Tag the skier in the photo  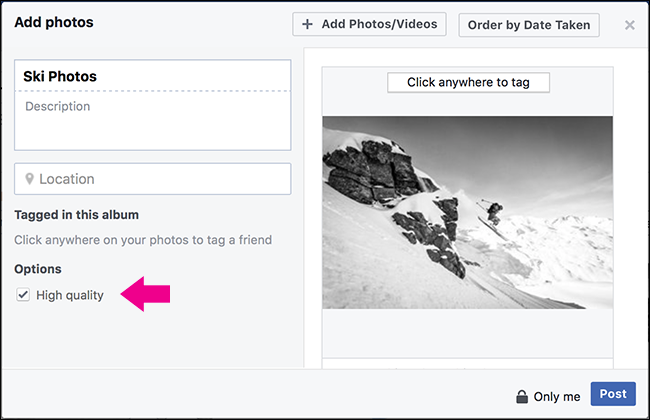tap(495, 211)
